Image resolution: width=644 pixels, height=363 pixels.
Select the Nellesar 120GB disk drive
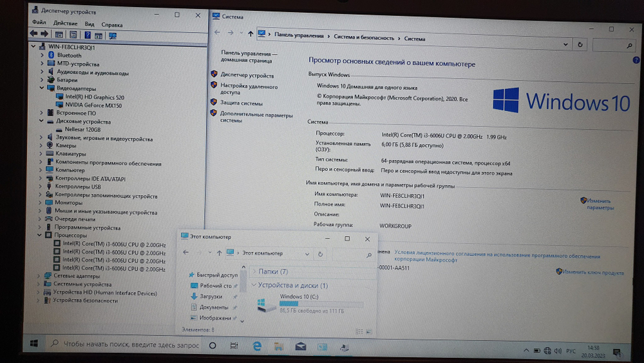point(82,129)
